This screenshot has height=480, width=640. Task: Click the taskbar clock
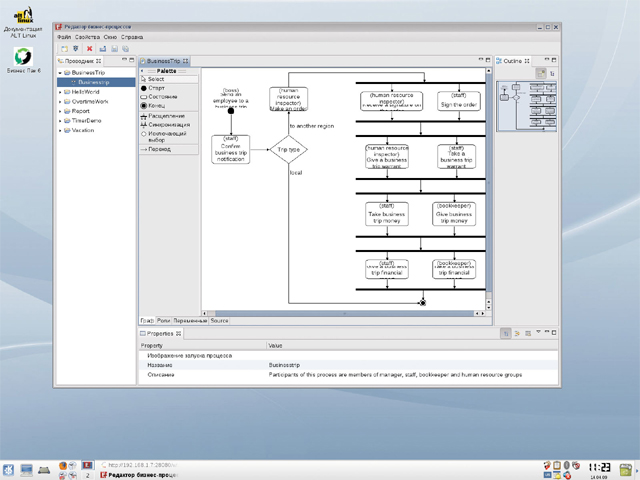tap(599, 469)
